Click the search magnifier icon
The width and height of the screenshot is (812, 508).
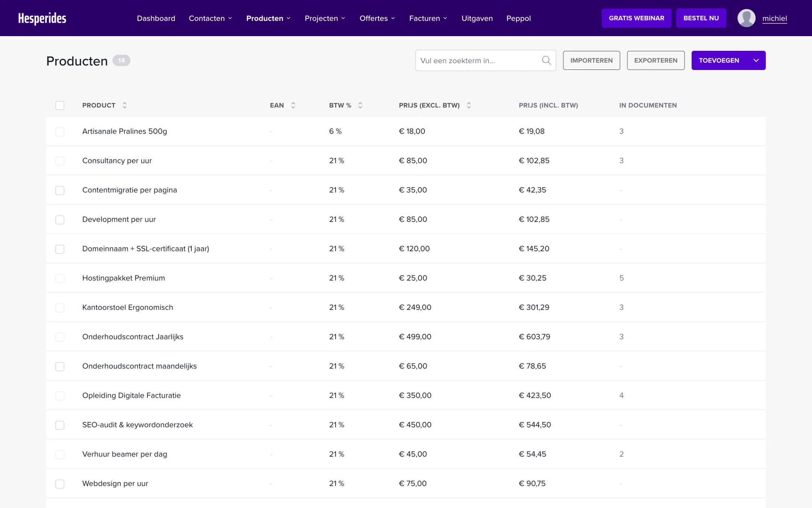click(546, 60)
